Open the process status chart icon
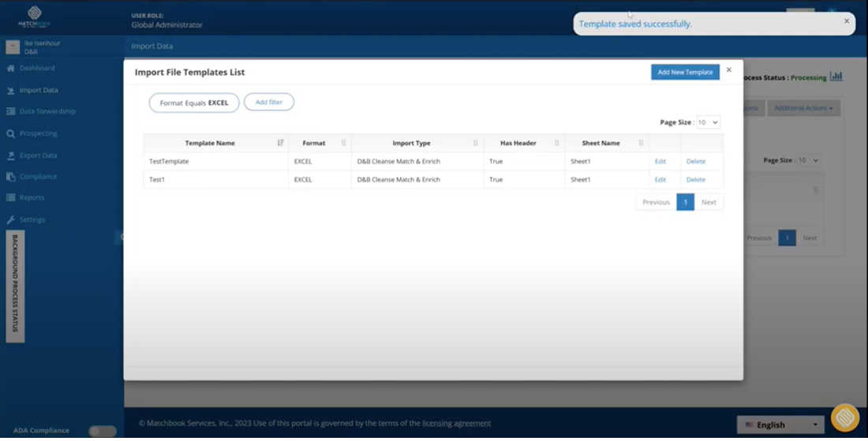 click(x=836, y=77)
